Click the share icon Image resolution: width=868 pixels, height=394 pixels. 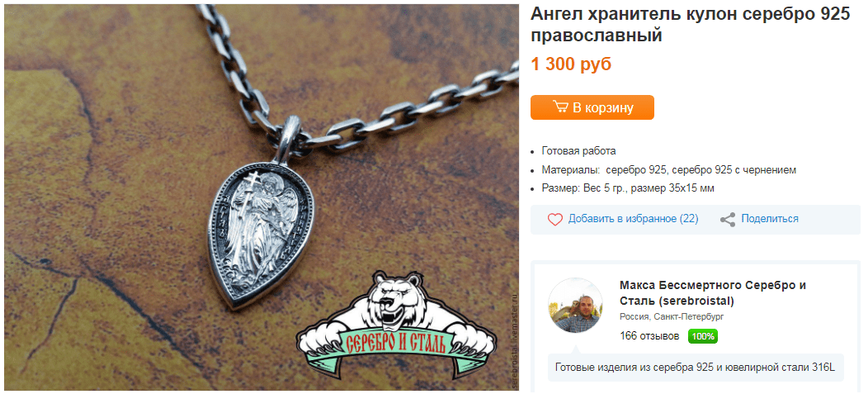click(x=728, y=220)
